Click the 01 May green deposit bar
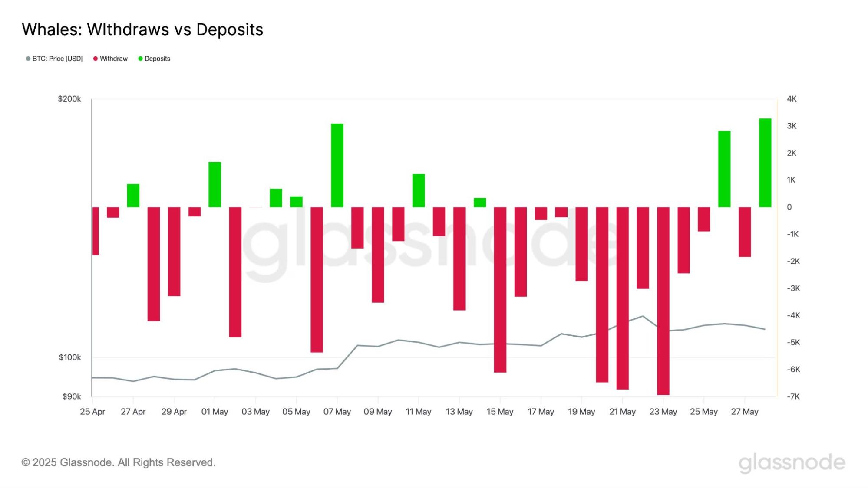This screenshot has width=868, height=488. click(215, 184)
